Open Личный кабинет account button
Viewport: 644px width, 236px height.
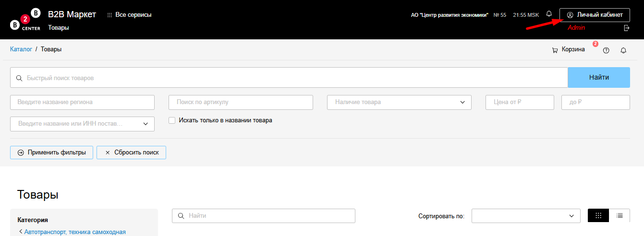tap(595, 15)
